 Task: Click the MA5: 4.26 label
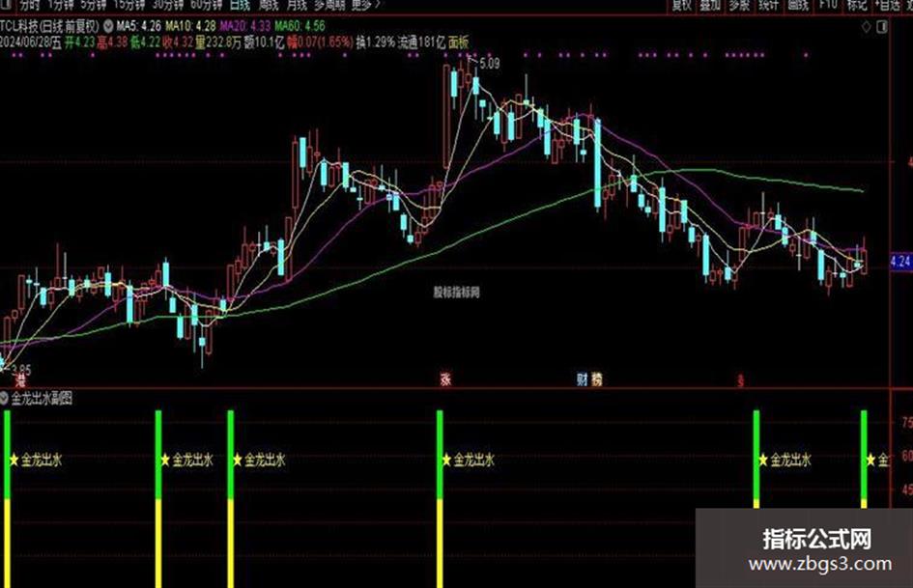click(138, 26)
